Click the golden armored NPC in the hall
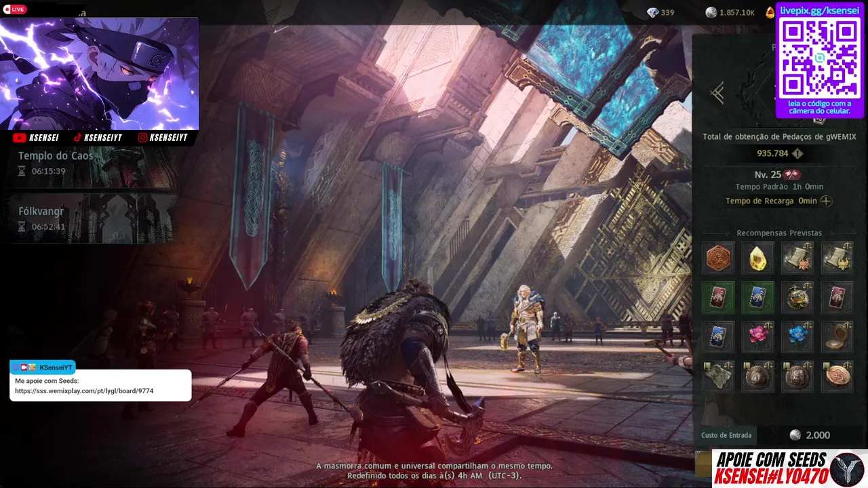The image size is (868, 488). (526, 327)
